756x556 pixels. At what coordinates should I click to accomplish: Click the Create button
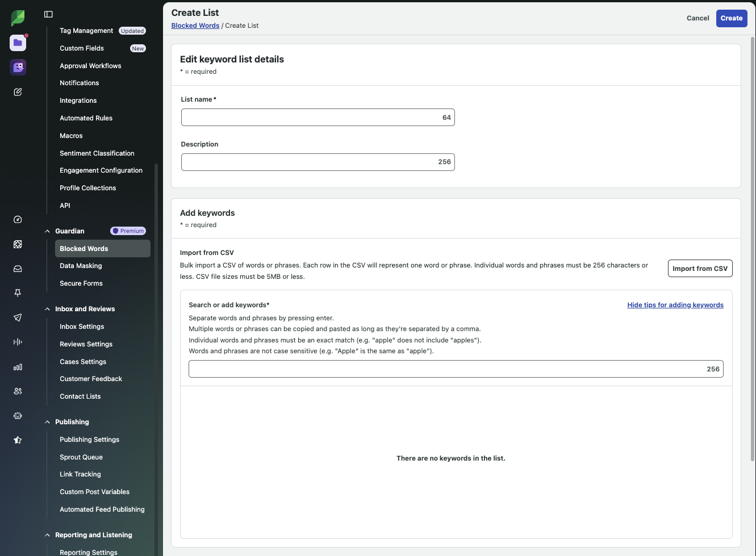pyautogui.click(x=732, y=18)
